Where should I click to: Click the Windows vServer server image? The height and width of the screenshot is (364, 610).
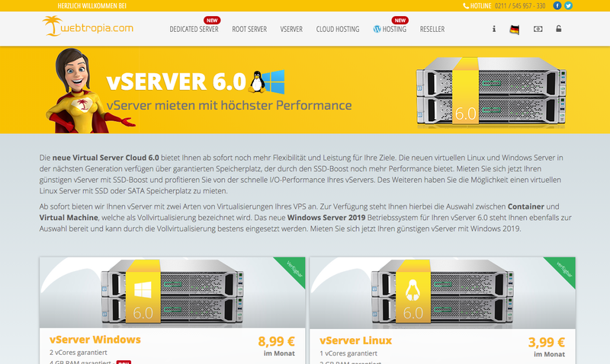172,292
